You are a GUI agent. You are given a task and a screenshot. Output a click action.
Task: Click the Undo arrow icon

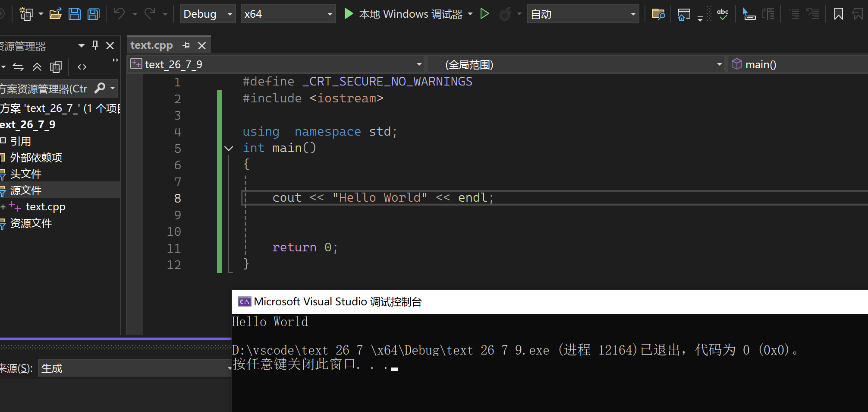tap(120, 14)
